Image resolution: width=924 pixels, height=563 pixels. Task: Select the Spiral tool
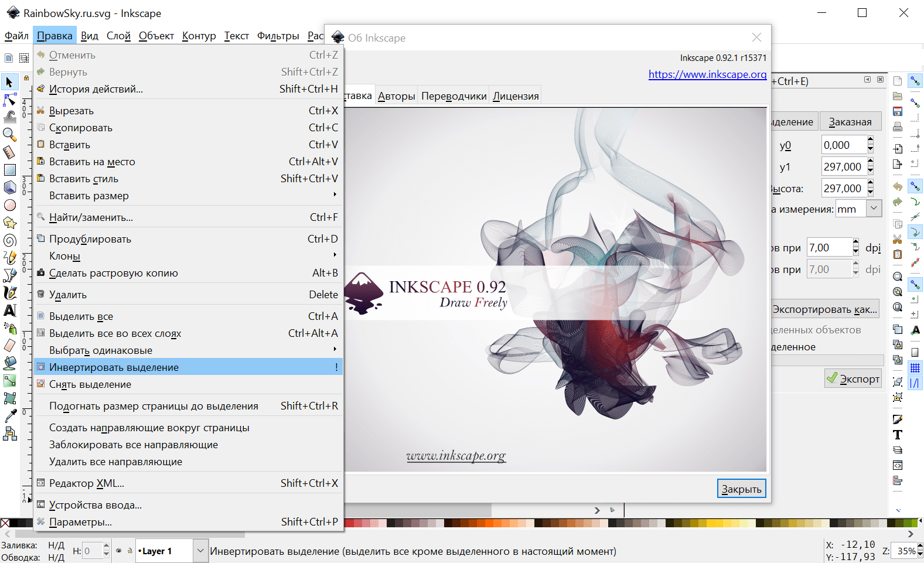[x=9, y=240]
